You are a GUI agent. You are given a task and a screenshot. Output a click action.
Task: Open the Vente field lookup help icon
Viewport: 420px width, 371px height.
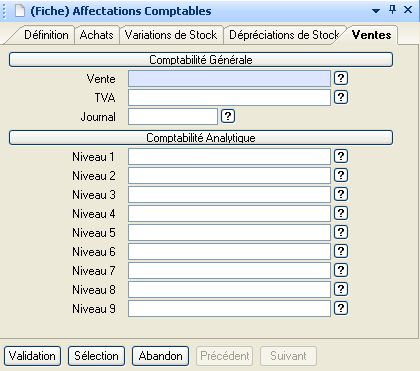click(341, 78)
